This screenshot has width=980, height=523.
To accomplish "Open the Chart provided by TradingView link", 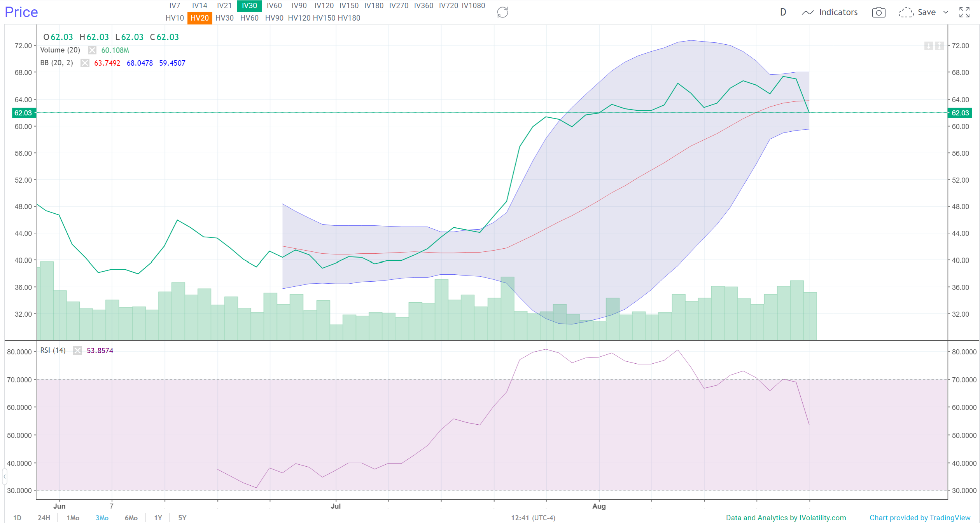I will [x=920, y=518].
